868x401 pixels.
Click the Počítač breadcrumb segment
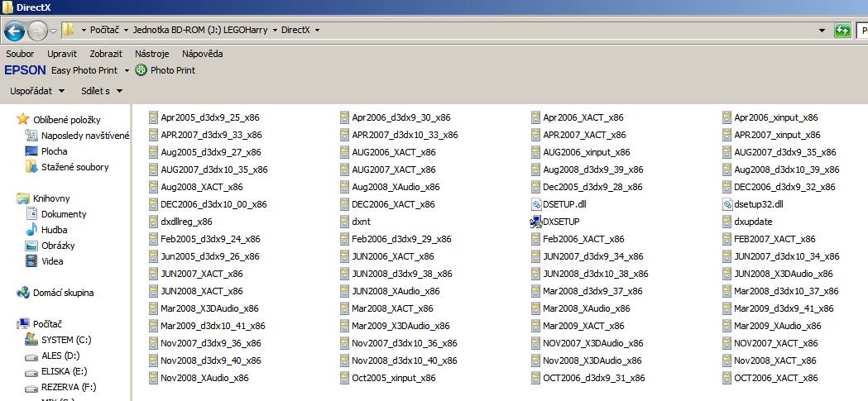pos(104,30)
